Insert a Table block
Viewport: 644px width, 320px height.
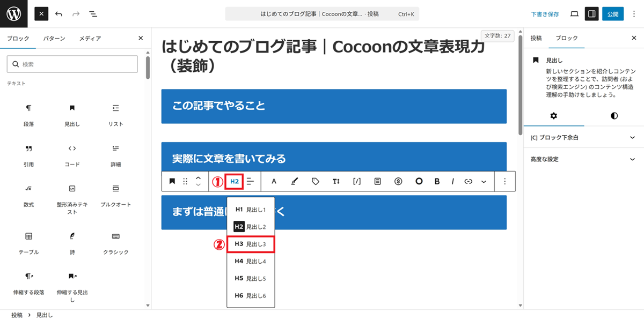coord(28,241)
